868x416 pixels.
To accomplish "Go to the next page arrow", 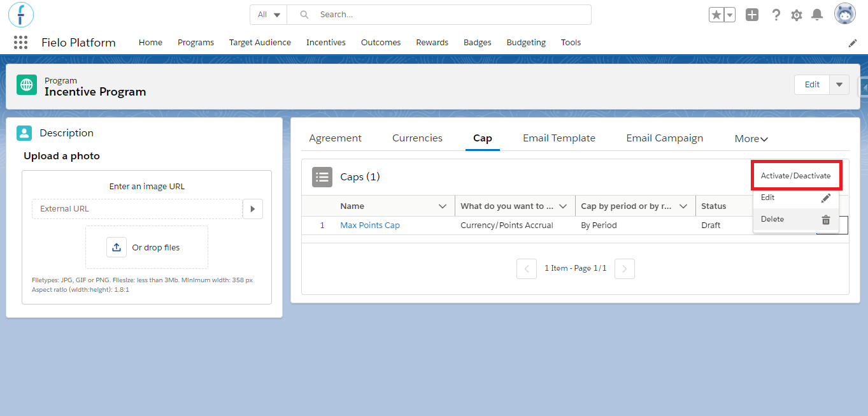I will (625, 269).
